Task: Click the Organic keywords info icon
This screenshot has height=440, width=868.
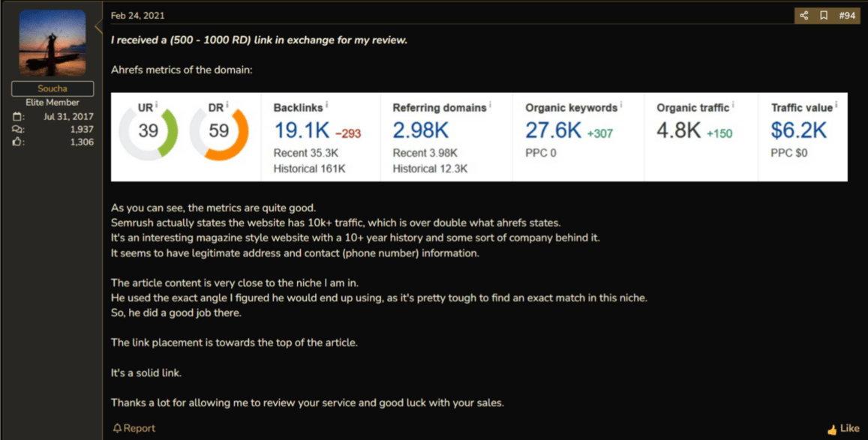Action: [x=620, y=104]
